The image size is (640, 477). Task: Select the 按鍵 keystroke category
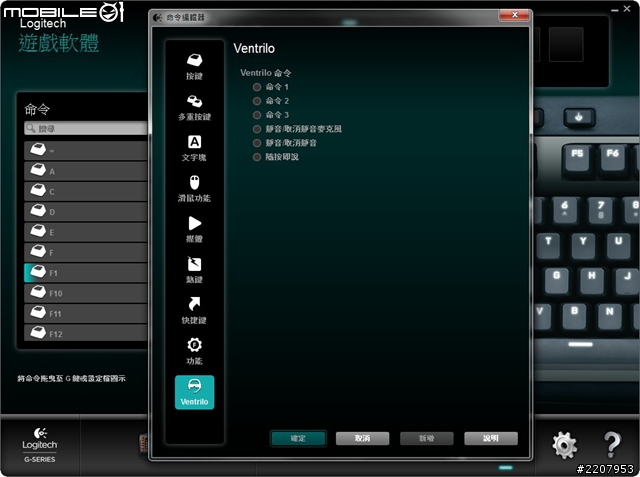pyautogui.click(x=194, y=67)
